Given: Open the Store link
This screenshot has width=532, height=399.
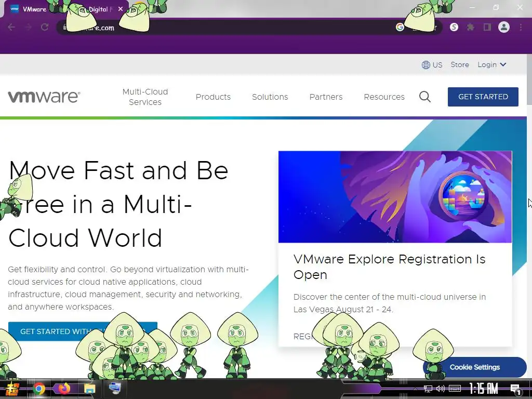Looking at the screenshot, I should tap(460, 64).
